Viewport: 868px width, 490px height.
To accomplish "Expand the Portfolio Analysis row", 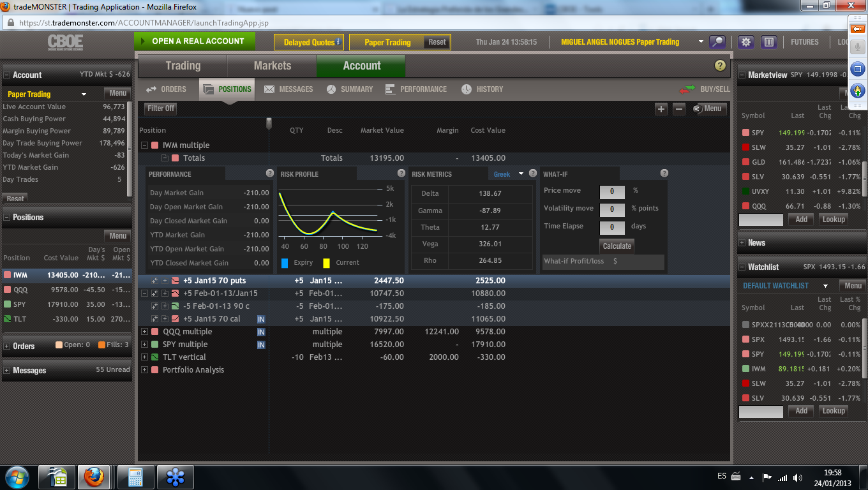I will tap(144, 370).
